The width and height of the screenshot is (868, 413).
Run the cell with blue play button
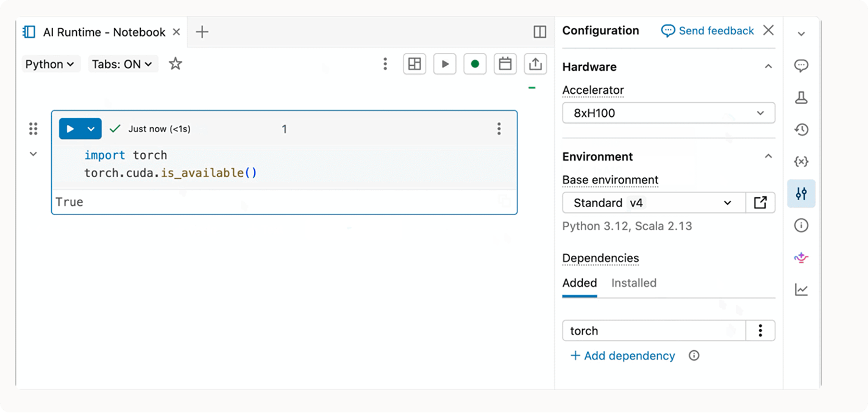(70, 129)
